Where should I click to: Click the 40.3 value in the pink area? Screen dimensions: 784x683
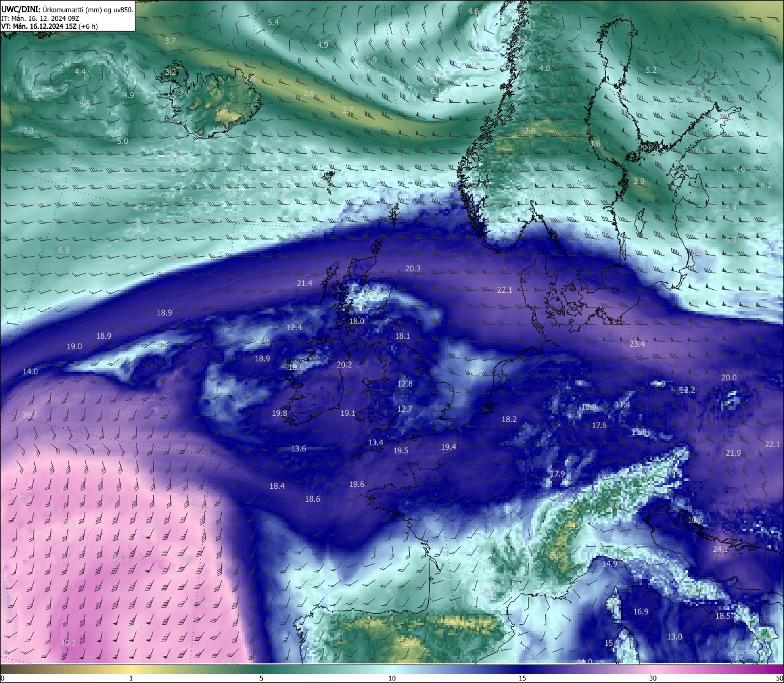click(68, 642)
